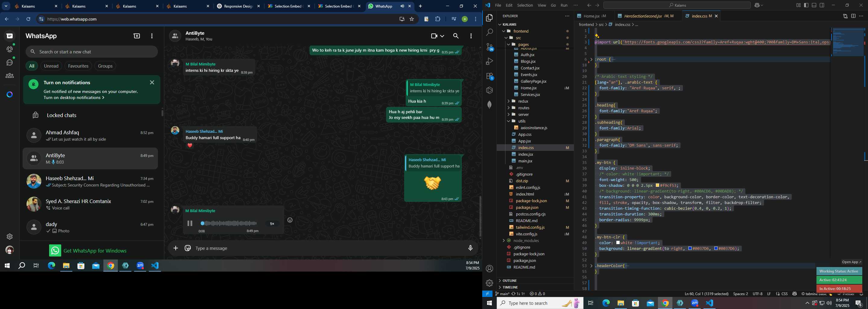Viewport: 868px width, 309px height.
Task: Open the Selection menu in VS Code
Action: (525, 5)
